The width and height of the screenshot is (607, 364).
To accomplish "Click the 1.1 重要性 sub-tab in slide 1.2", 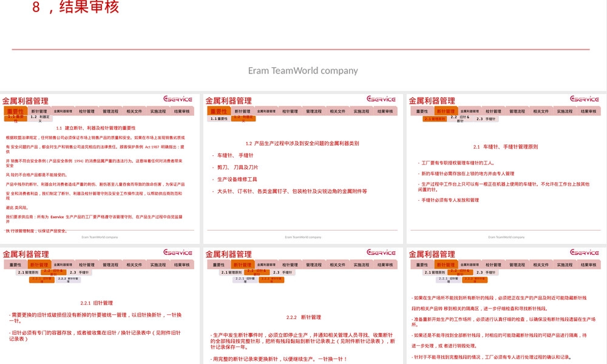I will (x=219, y=119).
